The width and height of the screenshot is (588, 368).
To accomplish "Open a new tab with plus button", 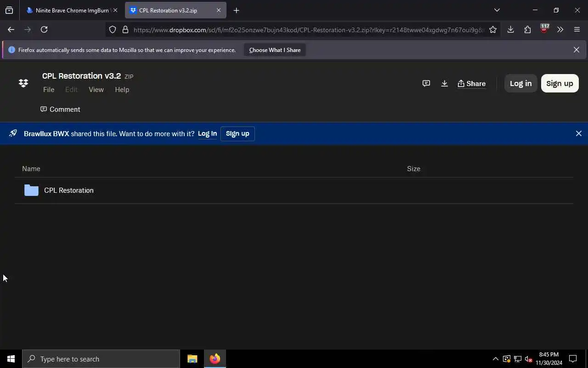I will [x=236, y=10].
